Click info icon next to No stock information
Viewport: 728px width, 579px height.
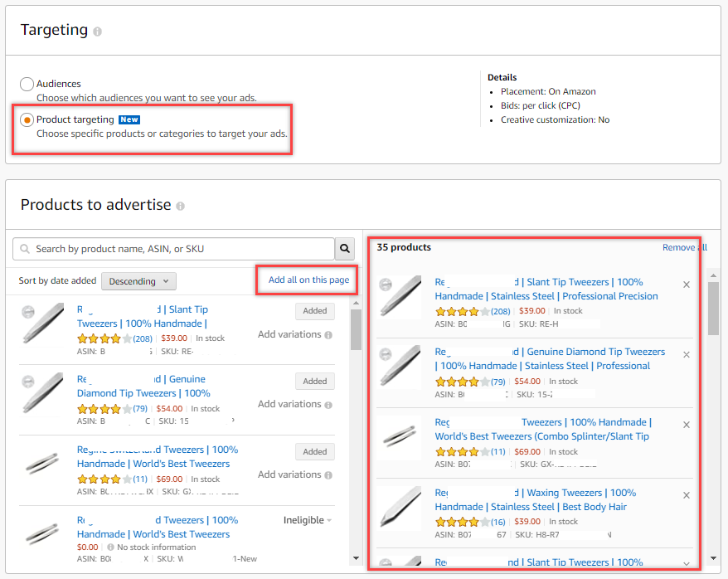(110, 547)
